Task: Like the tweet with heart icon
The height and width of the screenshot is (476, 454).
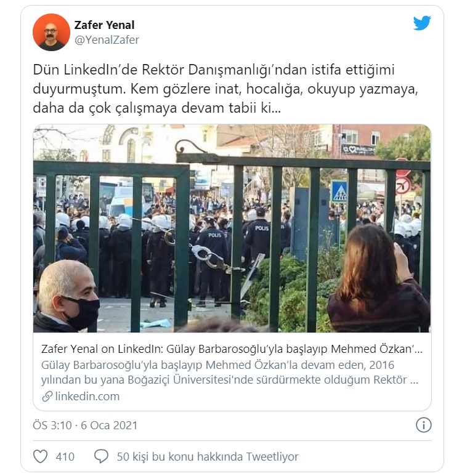Action: (40, 456)
